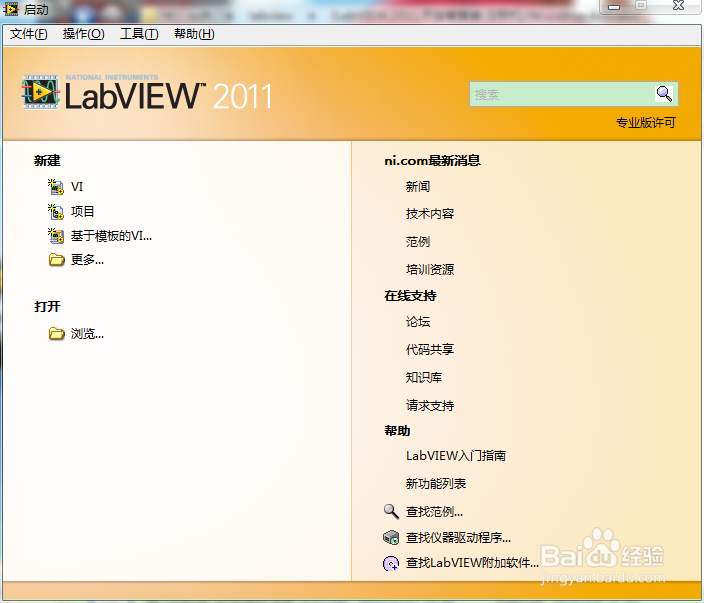The height and width of the screenshot is (603, 704).
Task: Click 查找仪器驱动程序... link
Action: pyautogui.click(x=458, y=537)
